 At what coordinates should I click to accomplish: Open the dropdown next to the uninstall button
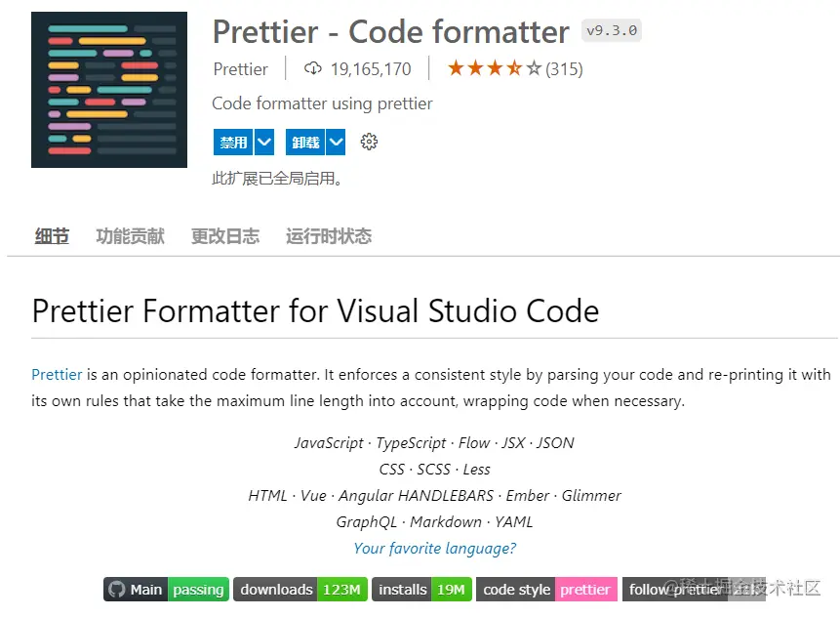pos(335,142)
